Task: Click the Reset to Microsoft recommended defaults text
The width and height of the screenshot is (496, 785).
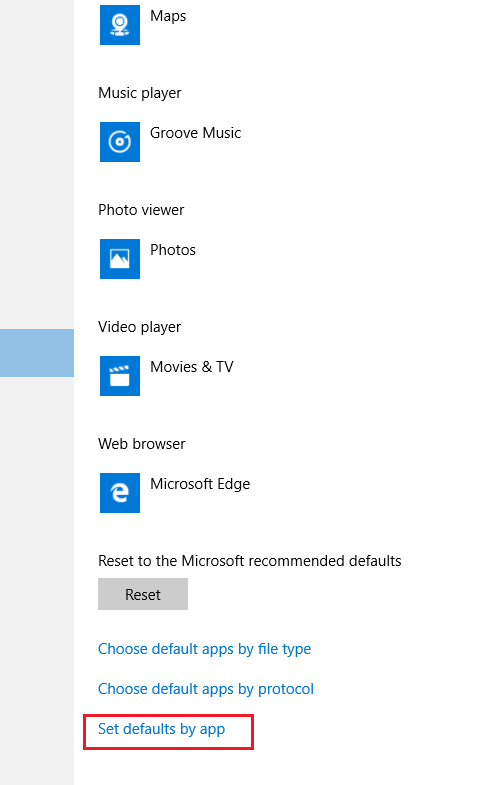Action: [x=250, y=561]
